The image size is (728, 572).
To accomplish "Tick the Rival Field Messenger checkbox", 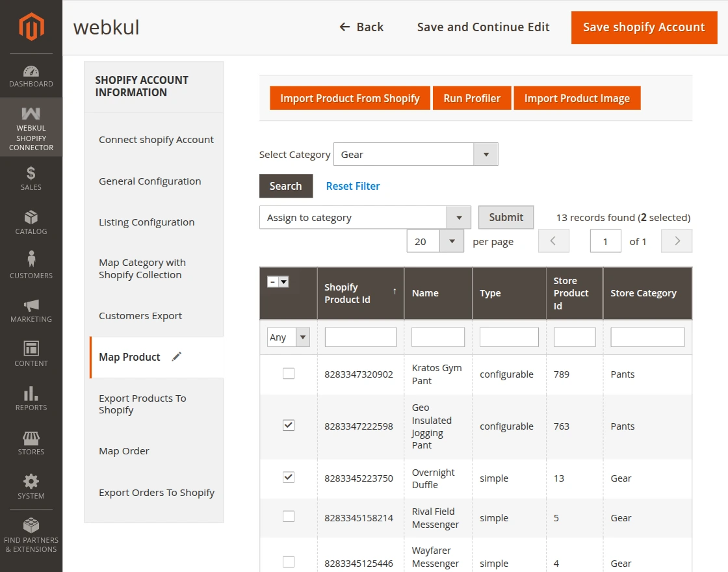I will click(289, 516).
